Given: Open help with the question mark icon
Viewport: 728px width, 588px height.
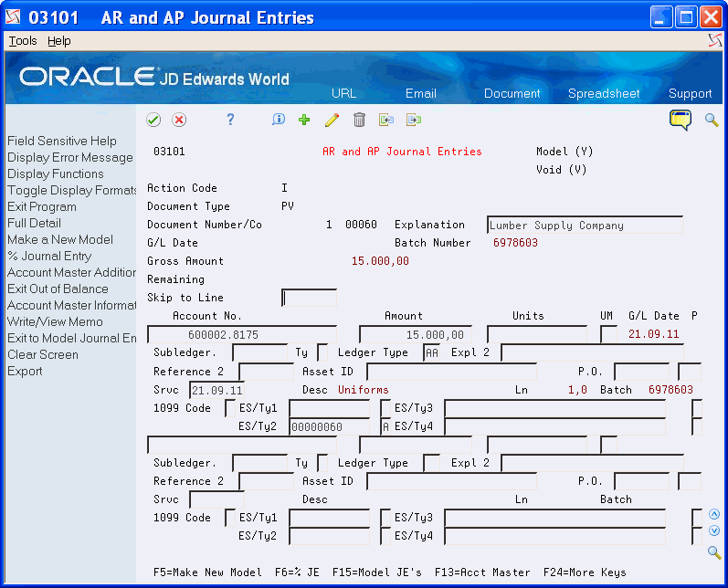Looking at the screenshot, I should (230, 120).
